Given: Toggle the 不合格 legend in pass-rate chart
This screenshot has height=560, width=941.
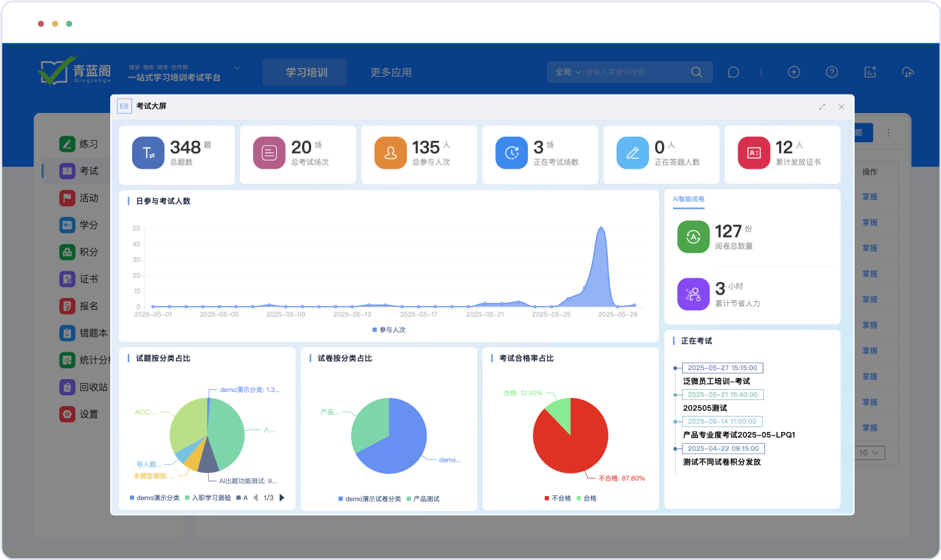Looking at the screenshot, I should (557, 498).
